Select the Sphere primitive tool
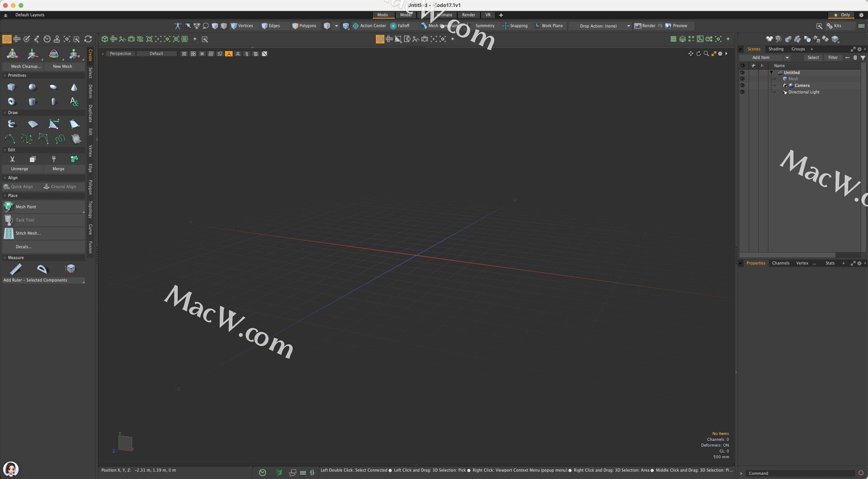This screenshot has height=479, width=868. pyautogui.click(x=32, y=87)
